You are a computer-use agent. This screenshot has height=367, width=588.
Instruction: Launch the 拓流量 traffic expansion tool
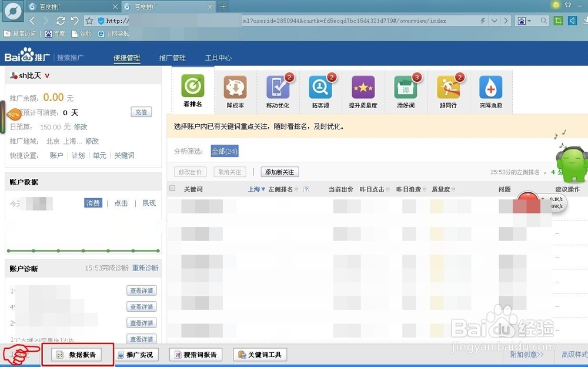(x=320, y=88)
